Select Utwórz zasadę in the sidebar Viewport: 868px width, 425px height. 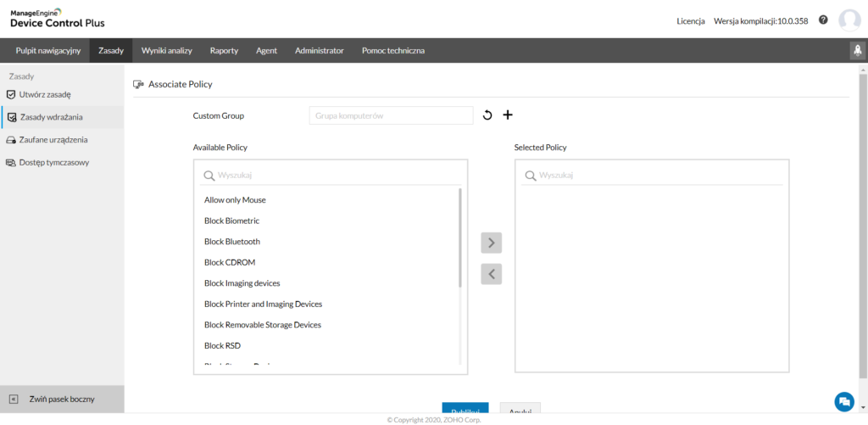[45, 94]
